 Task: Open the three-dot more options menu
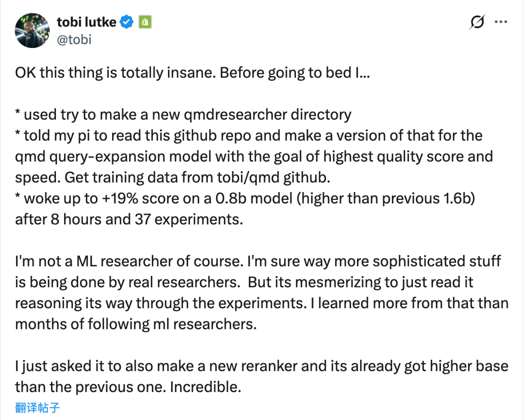[x=500, y=22]
